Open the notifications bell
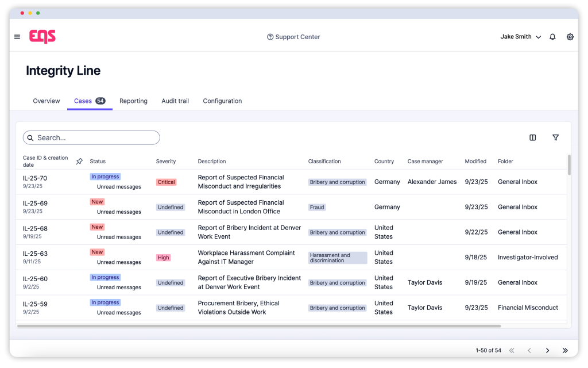This screenshot has width=588, height=368. [552, 37]
